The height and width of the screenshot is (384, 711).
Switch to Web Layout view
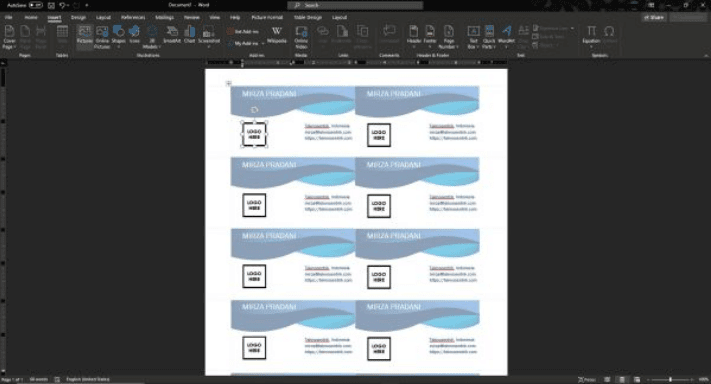coord(637,379)
